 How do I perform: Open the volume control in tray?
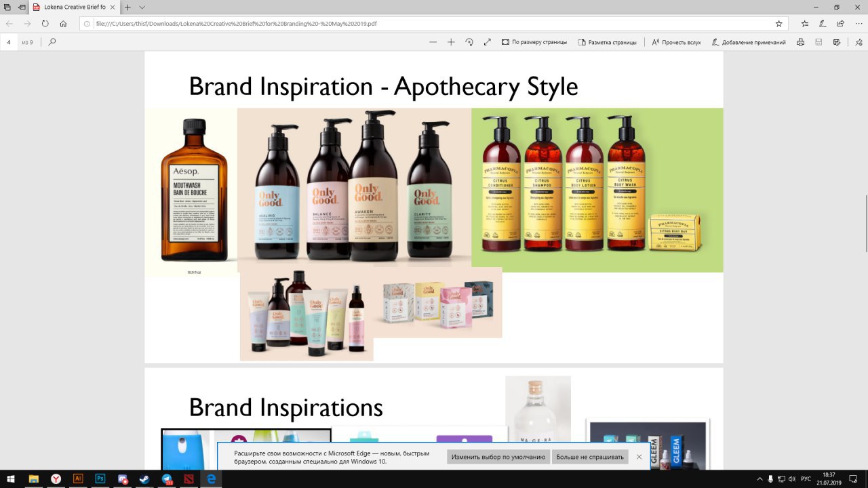click(x=793, y=479)
